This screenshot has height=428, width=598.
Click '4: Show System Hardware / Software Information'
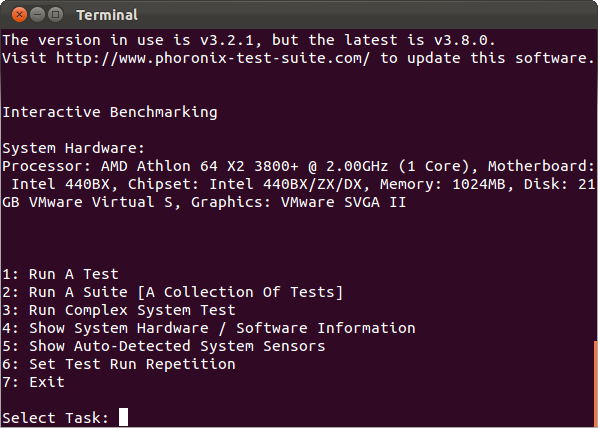[x=209, y=328]
